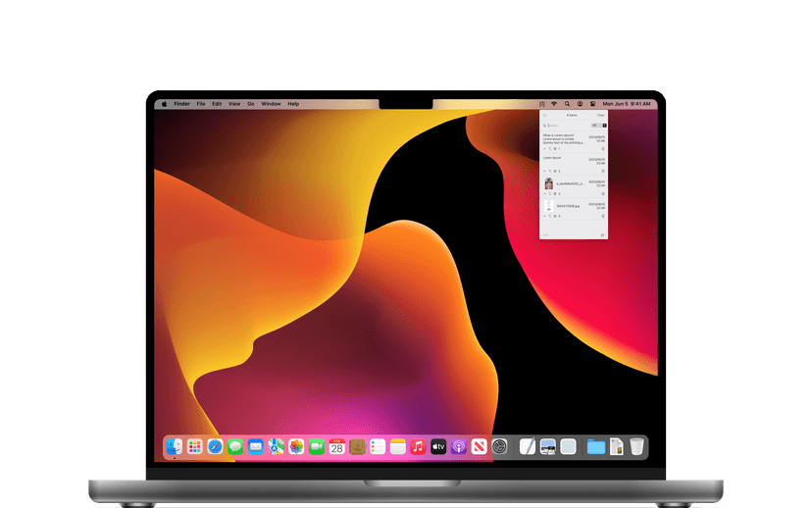
Task: Launch Music from the Dock
Action: pos(418,446)
